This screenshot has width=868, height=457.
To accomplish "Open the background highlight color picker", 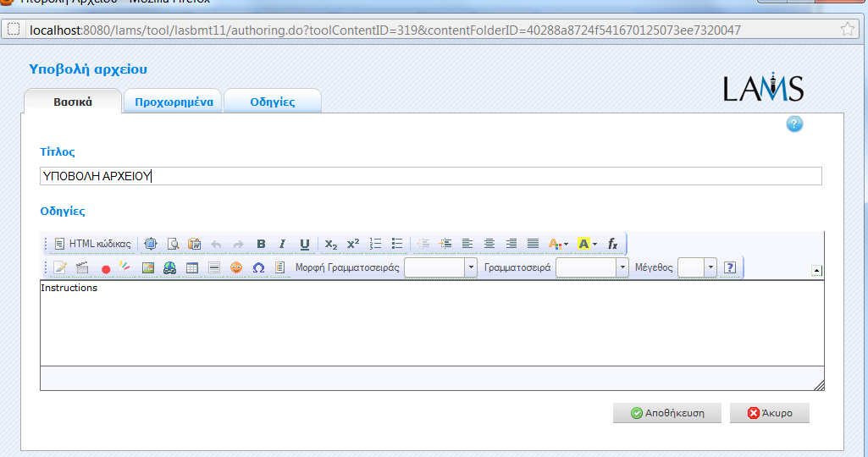I will [x=588, y=244].
